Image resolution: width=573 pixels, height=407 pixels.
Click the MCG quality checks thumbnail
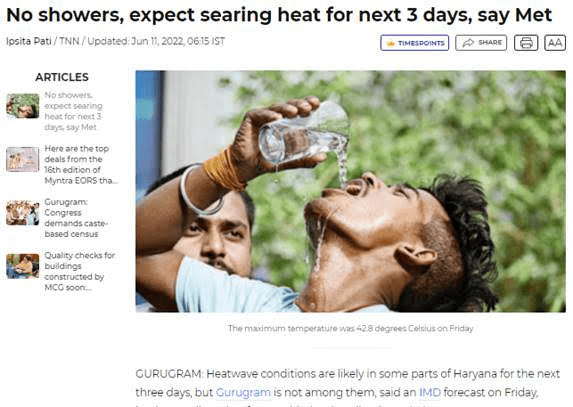[23, 266]
